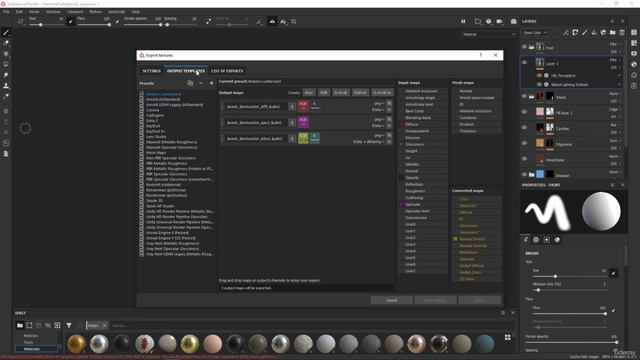The width and height of the screenshot is (640, 360).
Task: Click the smart material sphere icon in Layers toolbar
Action: pyautogui.click(x=603, y=32)
